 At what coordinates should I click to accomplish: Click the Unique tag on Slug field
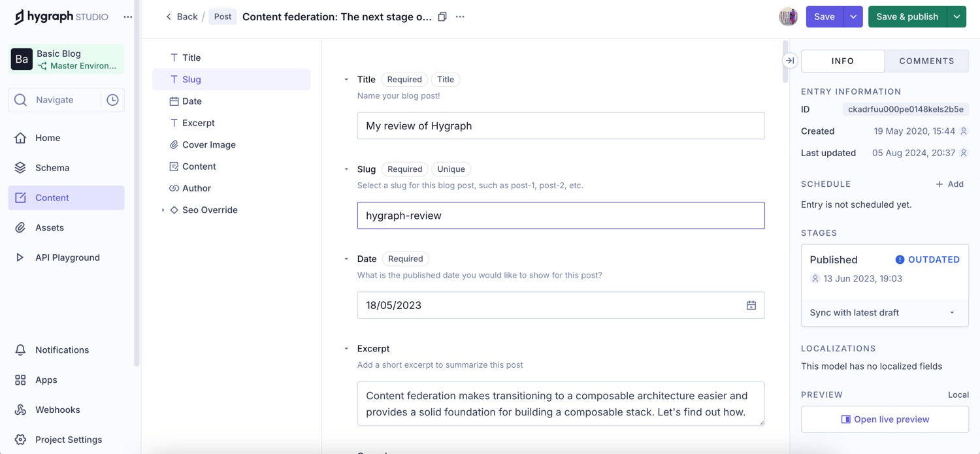click(451, 169)
